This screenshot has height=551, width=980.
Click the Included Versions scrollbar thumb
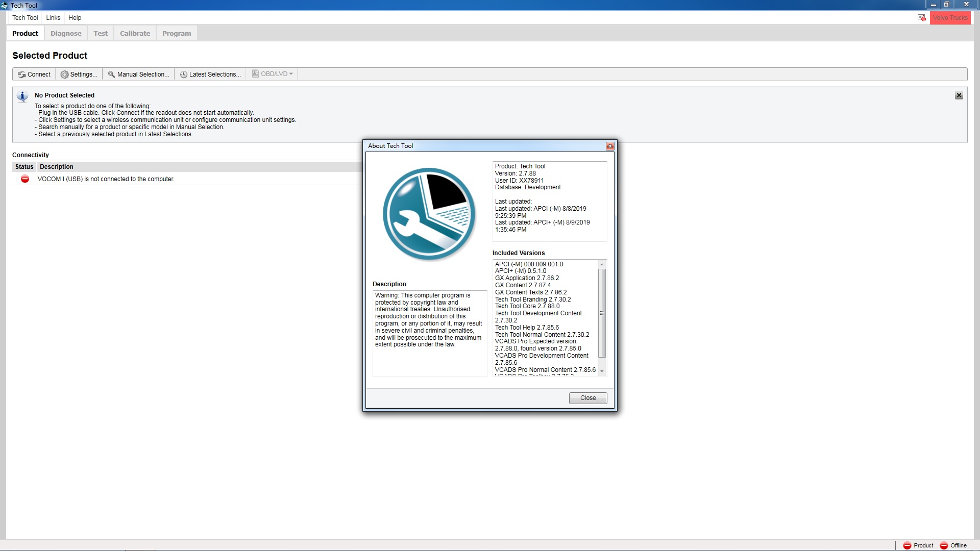(602, 313)
